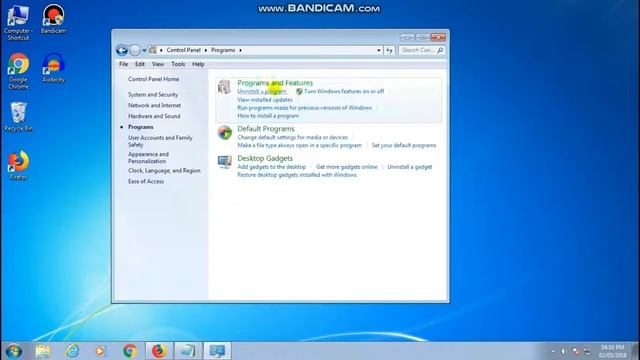
Task: Open User Accounts and Family Safety
Action: pyautogui.click(x=160, y=141)
